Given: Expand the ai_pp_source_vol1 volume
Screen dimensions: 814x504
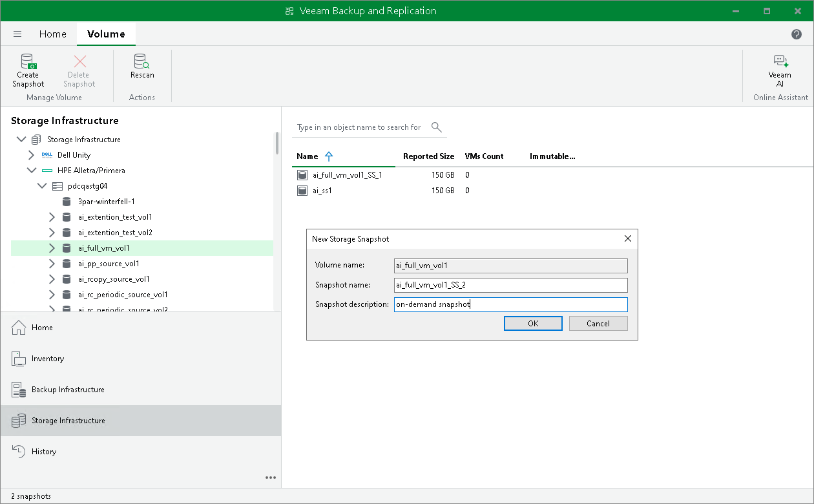Looking at the screenshot, I should tap(52, 264).
